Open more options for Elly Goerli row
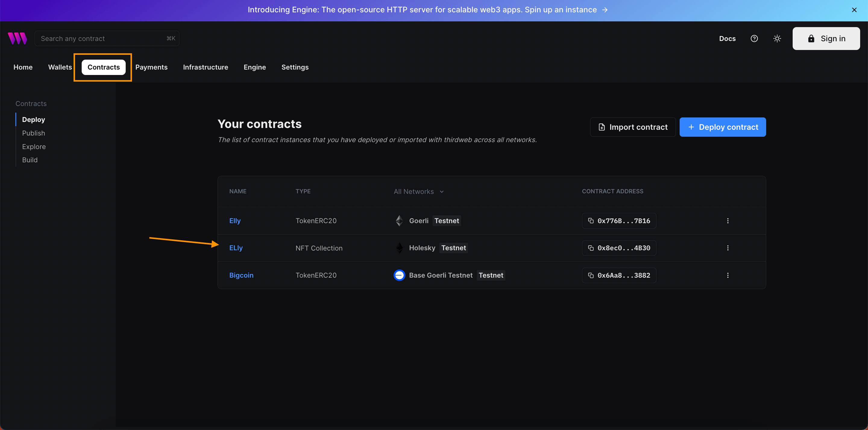The image size is (868, 430). [x=728, y=220]
